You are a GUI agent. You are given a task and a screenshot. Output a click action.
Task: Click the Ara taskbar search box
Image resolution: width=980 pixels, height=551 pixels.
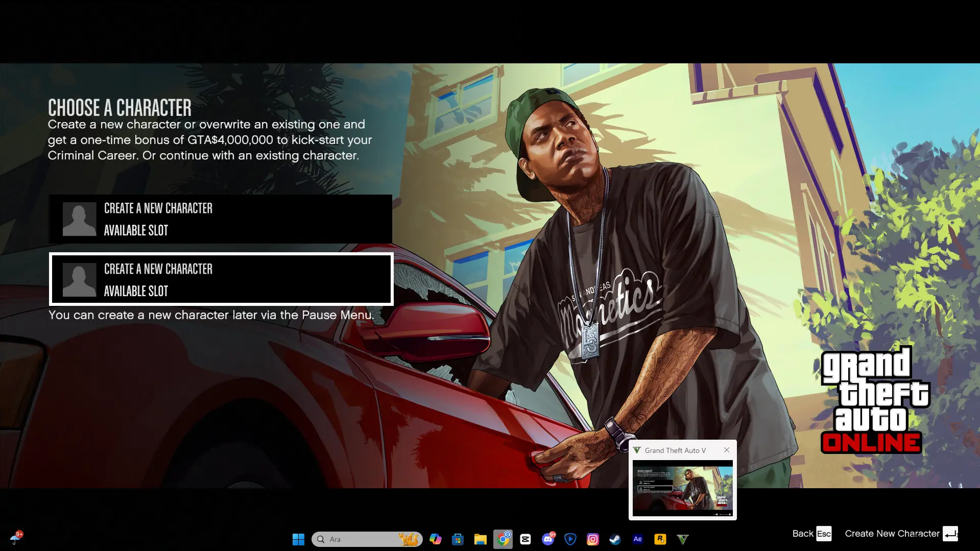click(367, 539)
